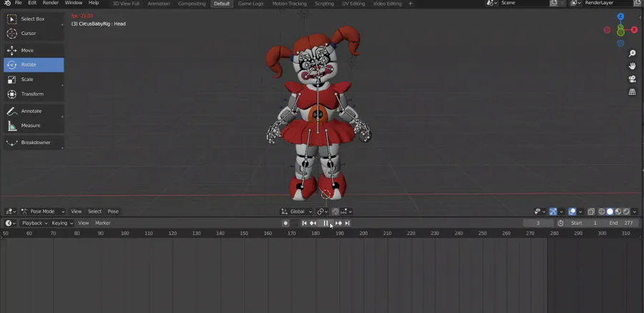Open overlay options dropdown arrow
The image size is (644, 313).
tap(580, 211)
